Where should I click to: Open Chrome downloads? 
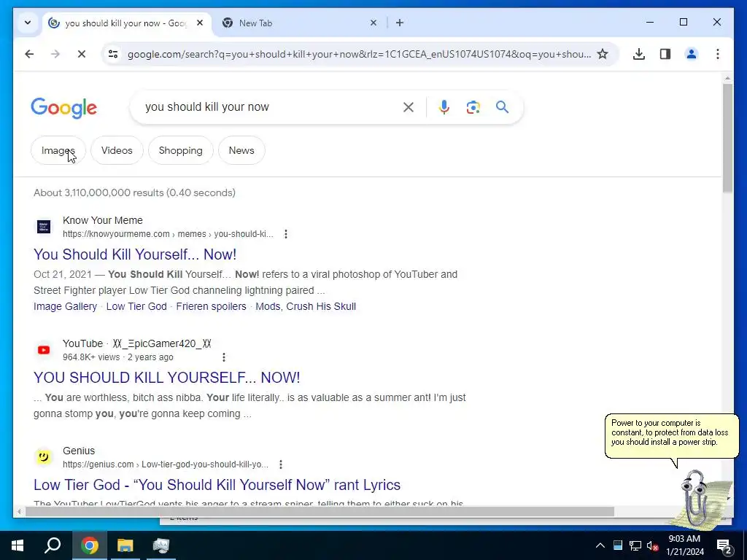[639, 54]
